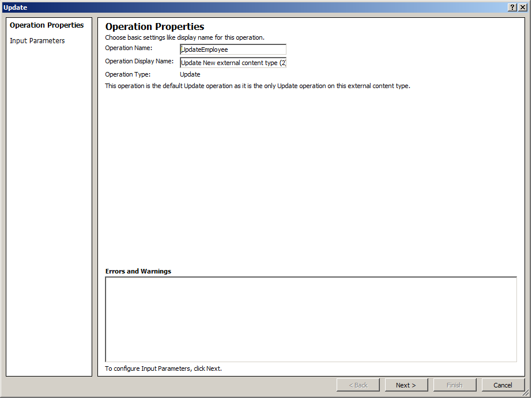This screenshot has width=532, height=399.
Task: Click the Help question mark button
Action: [x=512, y=7]
